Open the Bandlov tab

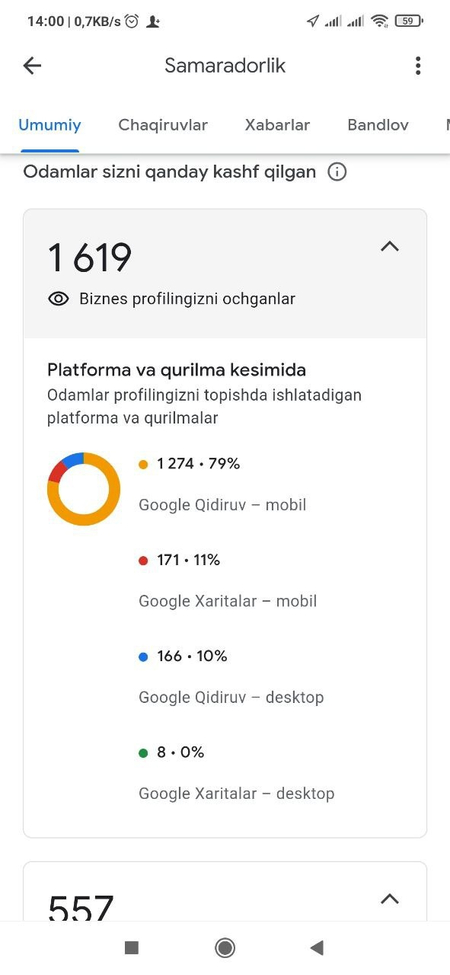click(378, 125)
